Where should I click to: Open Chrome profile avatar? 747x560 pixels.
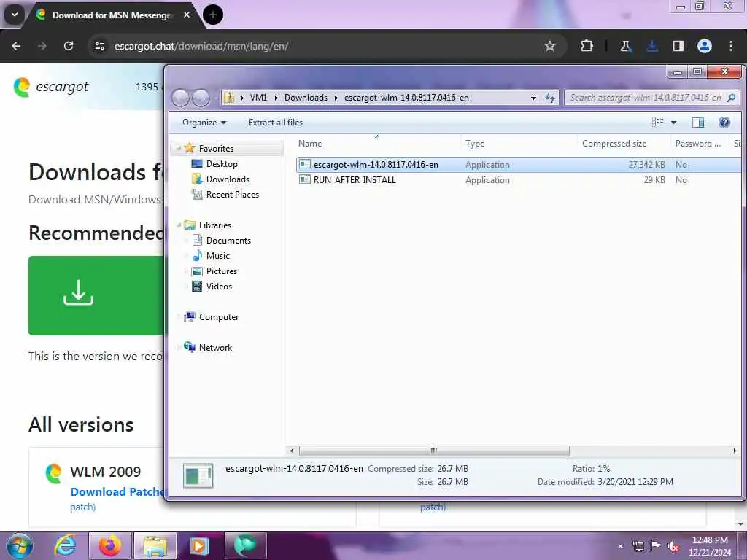click(x=705, y=46)
